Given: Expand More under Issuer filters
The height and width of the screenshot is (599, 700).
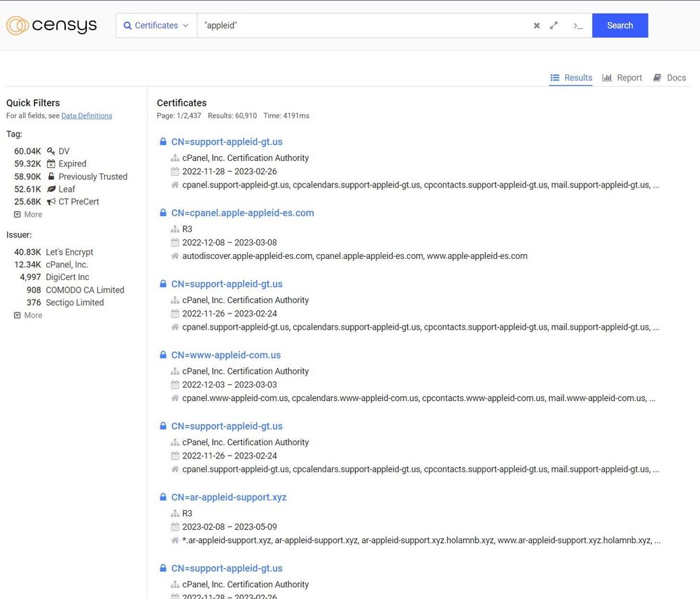Looking at the screenshot, I should click(x=28, y=315).
